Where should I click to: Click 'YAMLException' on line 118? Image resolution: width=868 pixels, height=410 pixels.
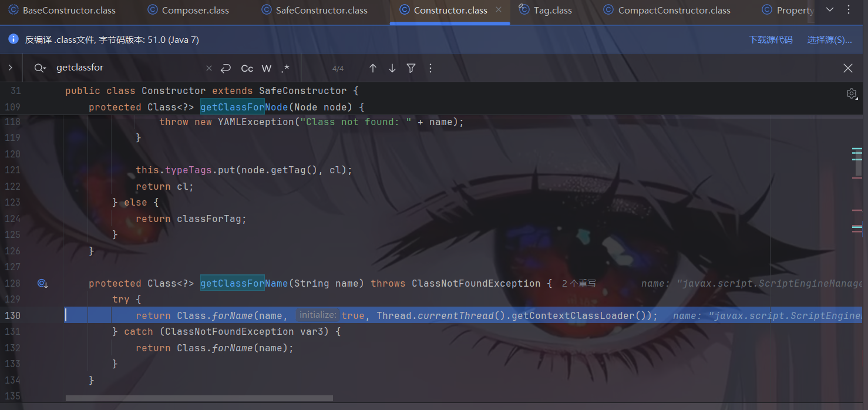[x=255, y=122]
